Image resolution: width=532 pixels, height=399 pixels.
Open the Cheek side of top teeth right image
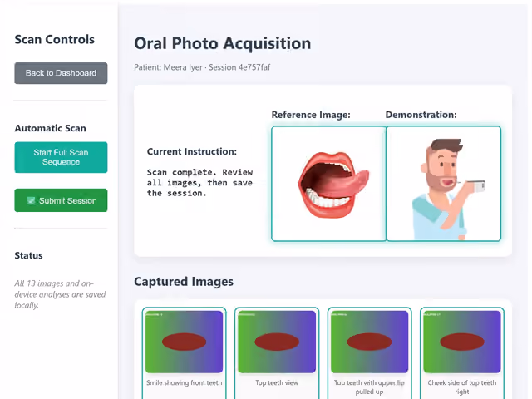click(x=462, y=342)
